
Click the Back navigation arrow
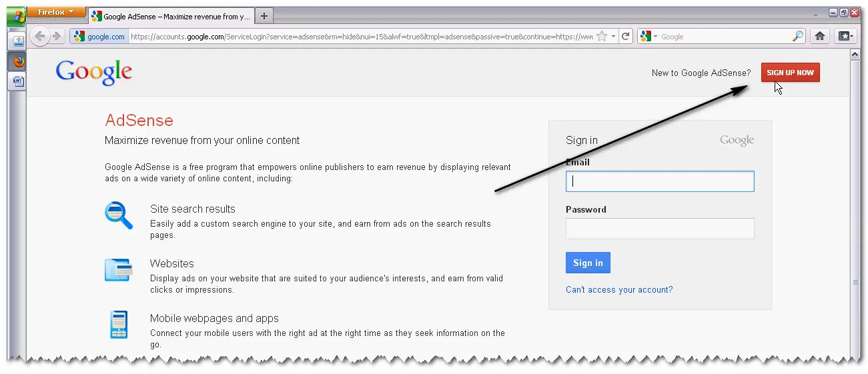(x=40, y=37)
